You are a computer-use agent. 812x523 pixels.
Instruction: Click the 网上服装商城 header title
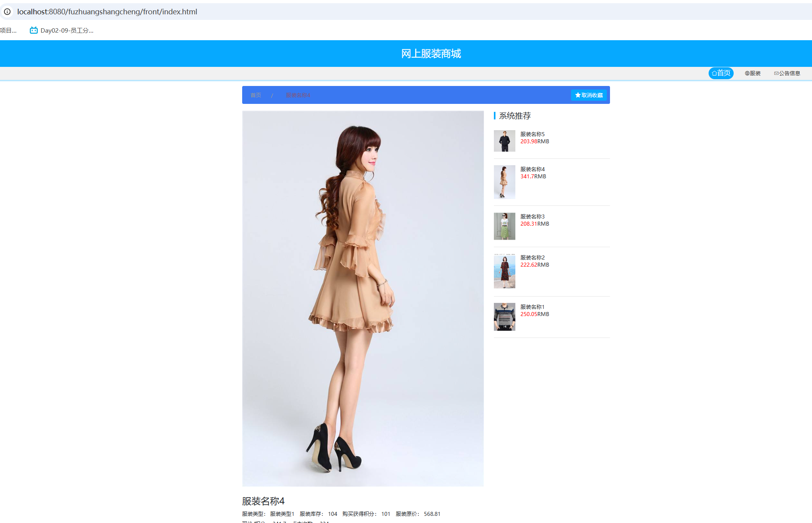[431, 53]
